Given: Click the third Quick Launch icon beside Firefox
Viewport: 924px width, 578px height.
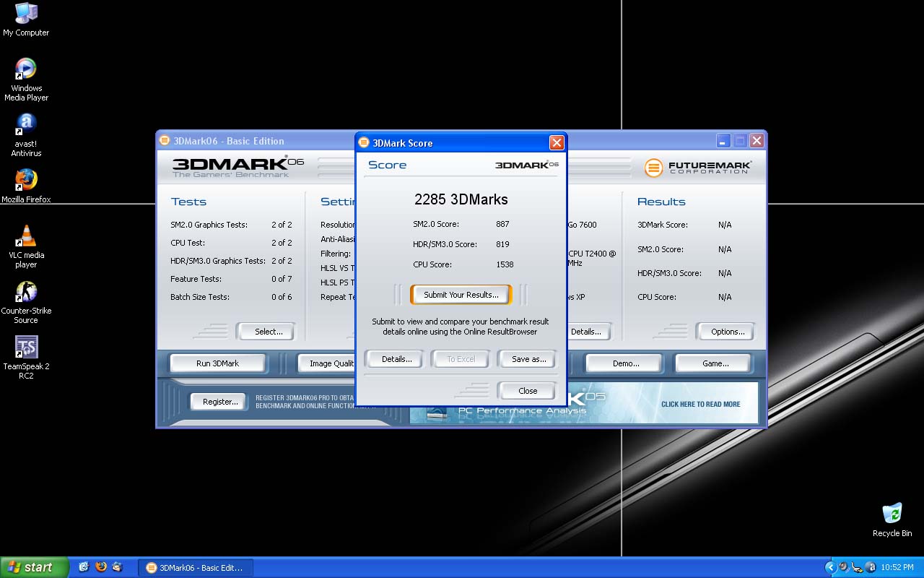Looking at the screenshot, I should click(118, 567).
